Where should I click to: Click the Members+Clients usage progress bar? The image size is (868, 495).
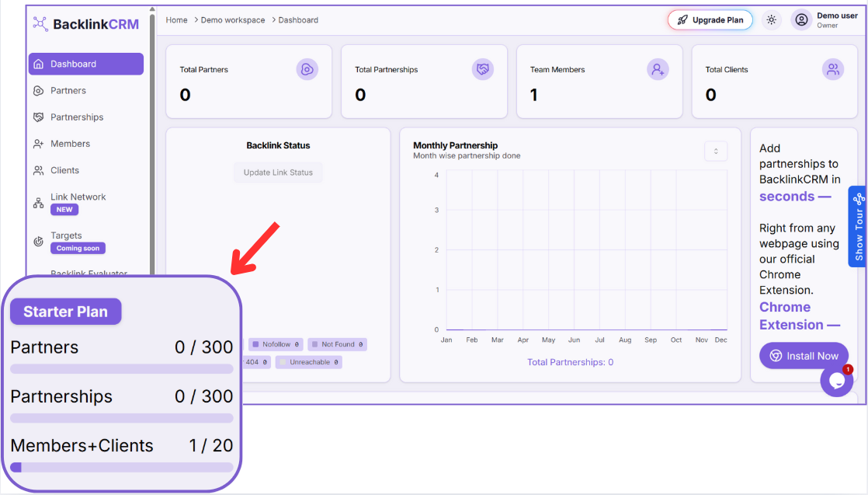coord(122,467)
